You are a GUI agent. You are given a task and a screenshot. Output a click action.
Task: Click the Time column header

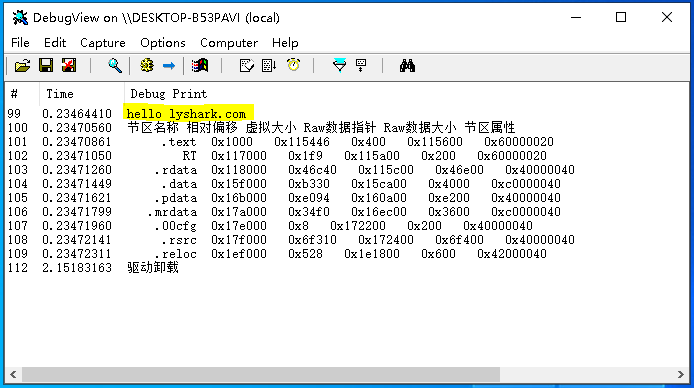82,94
